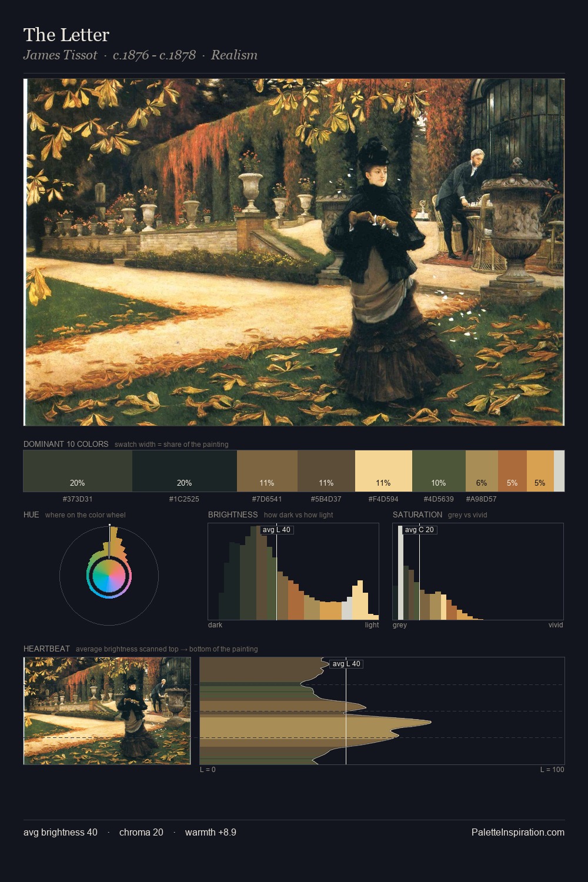
Task: Click the '#7D6541' hex code label
Action: (x=267, y=499)
